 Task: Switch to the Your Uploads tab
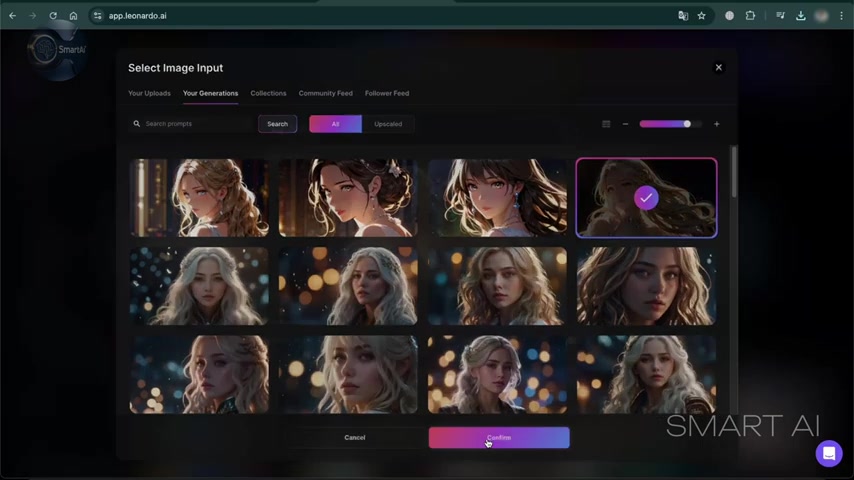[149, 93]
